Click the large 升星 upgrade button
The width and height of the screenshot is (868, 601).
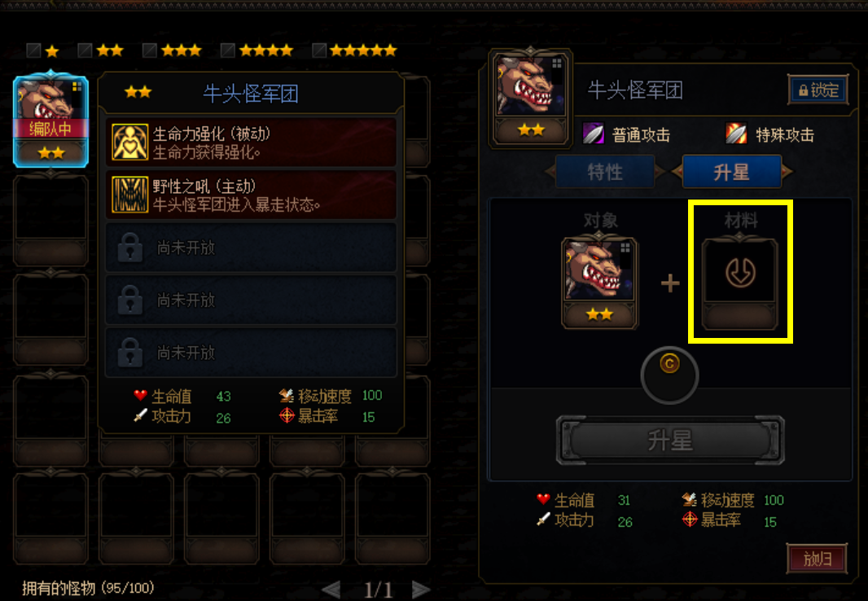[670, 441]
